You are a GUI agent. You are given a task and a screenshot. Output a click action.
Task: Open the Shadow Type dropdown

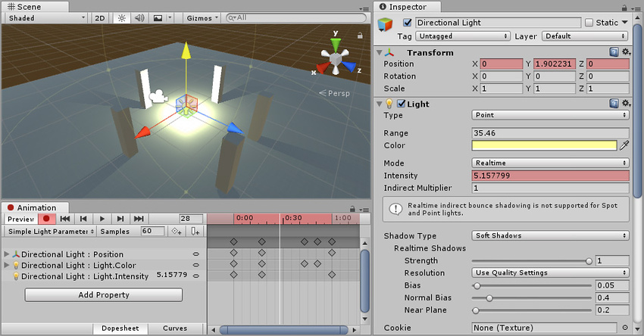[549, 235]
